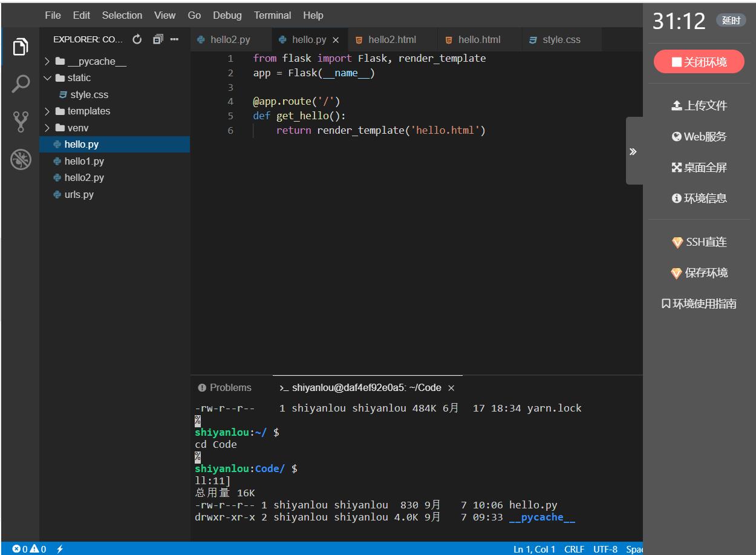This screenshot has width=756, height=555.
Task: Switch to the hello2.html tab
Action: [x=391, y=40]
